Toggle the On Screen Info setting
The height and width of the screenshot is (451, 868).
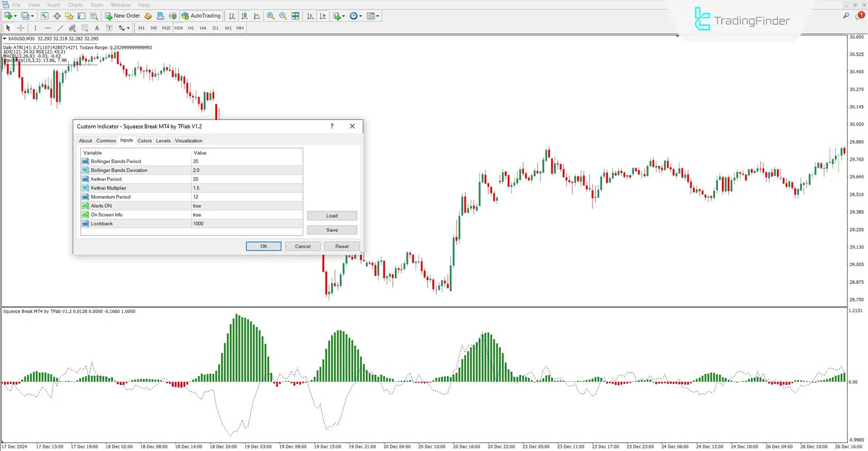(247, 214)
